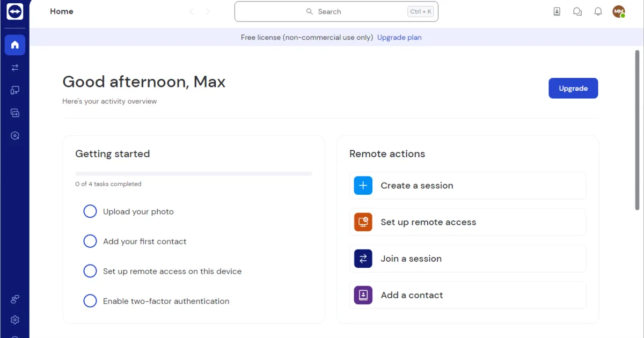Click the Getting started progress bar
The width and height of the screenshot is (644, 338).
pos(194,174)
